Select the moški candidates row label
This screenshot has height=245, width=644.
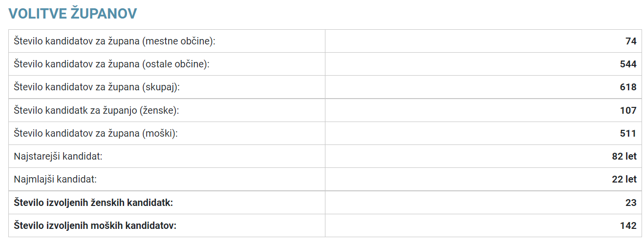pyautogui.click(x=96, y=133)
